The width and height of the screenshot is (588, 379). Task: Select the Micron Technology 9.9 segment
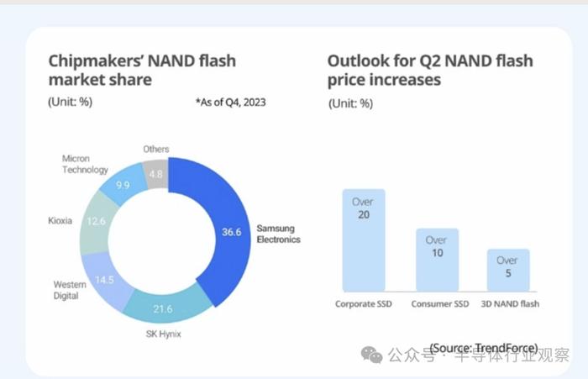pos(123,185)
